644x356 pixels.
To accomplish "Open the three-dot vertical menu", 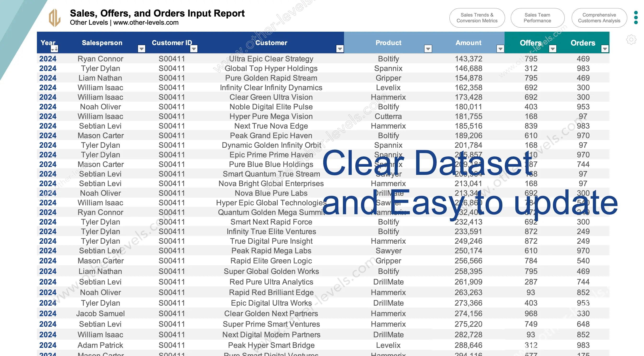I will (x=636, y=18).
